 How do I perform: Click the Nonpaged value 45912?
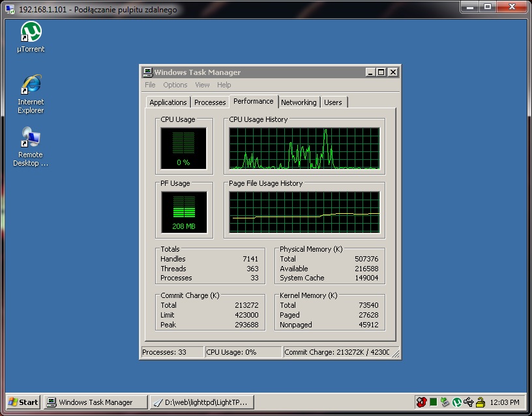(368, 325)
